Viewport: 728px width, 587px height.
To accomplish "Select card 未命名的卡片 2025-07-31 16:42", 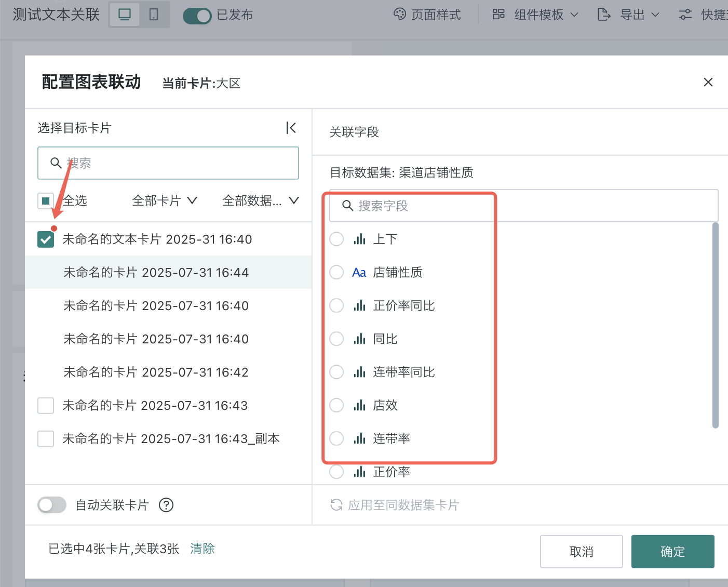I will coord(168,372).
